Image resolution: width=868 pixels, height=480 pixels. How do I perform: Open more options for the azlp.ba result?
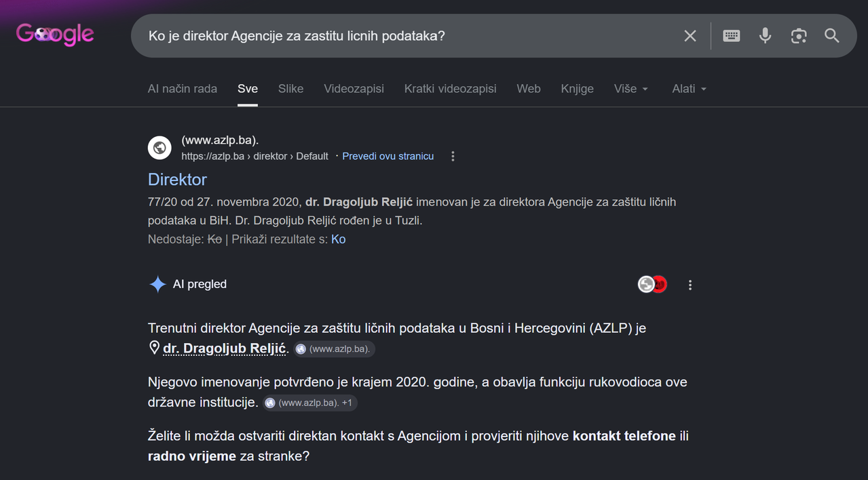pyautogui.click(x=453, y=157)
